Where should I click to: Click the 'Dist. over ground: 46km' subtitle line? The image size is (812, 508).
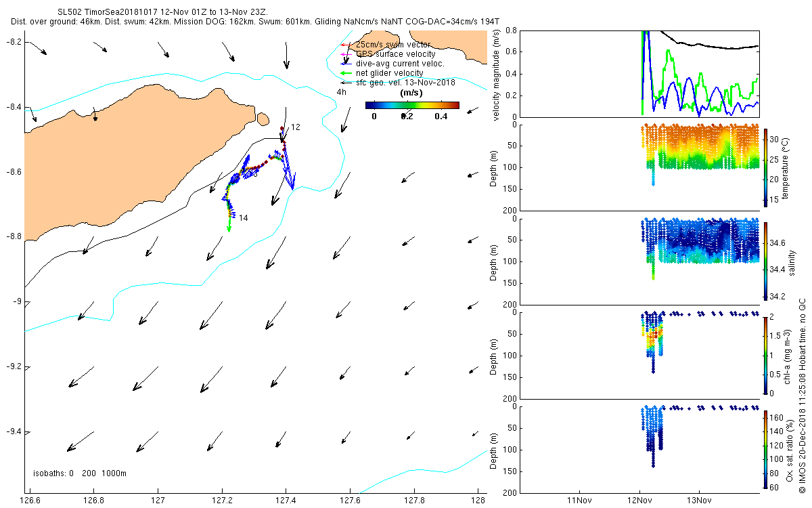(255, 22)
